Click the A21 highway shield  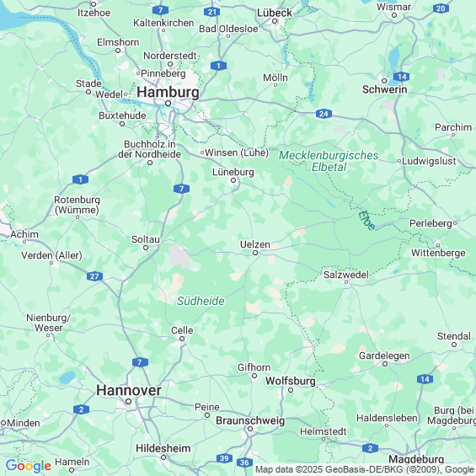[212, 12]
